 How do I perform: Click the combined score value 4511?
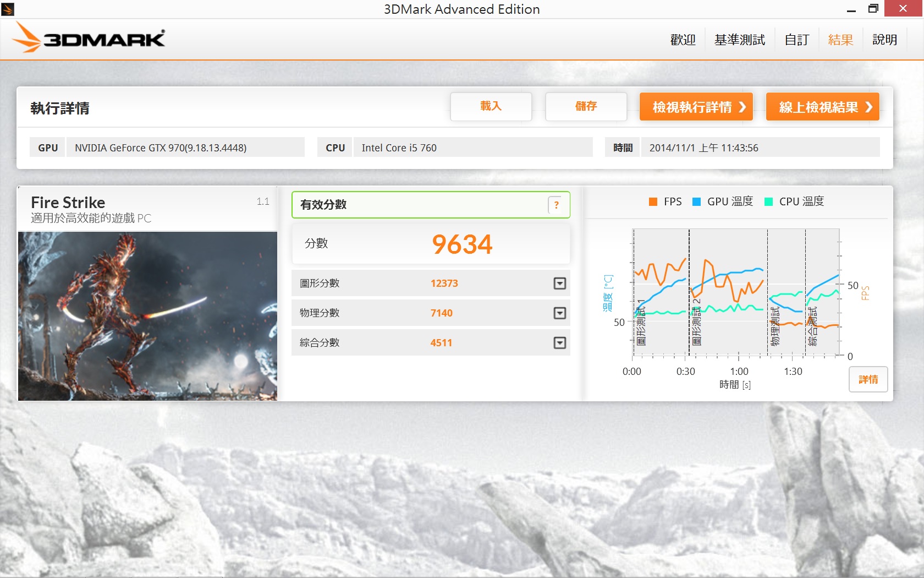pos(441,343)
